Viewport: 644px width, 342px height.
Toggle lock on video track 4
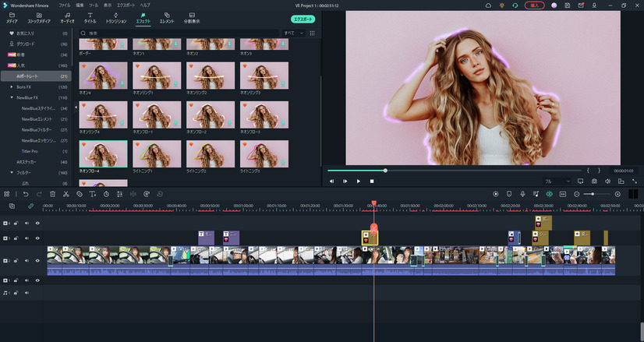point(16,224)
